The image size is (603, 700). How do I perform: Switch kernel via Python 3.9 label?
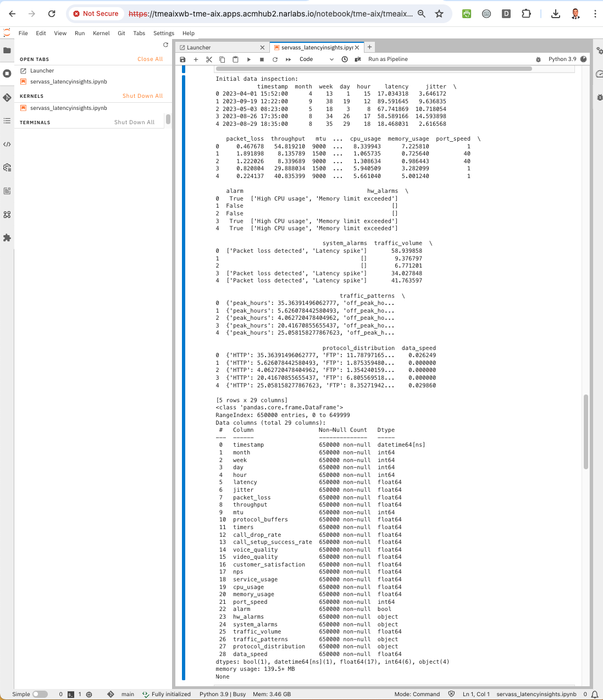pyautogui.click(x=562, y=59)
